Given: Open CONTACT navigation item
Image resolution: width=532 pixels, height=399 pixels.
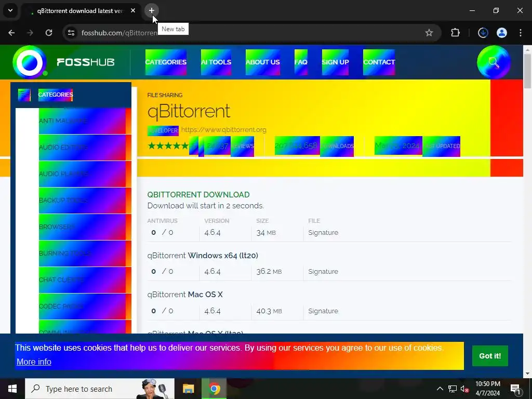Looking at the screenshot, I should 379,62.
